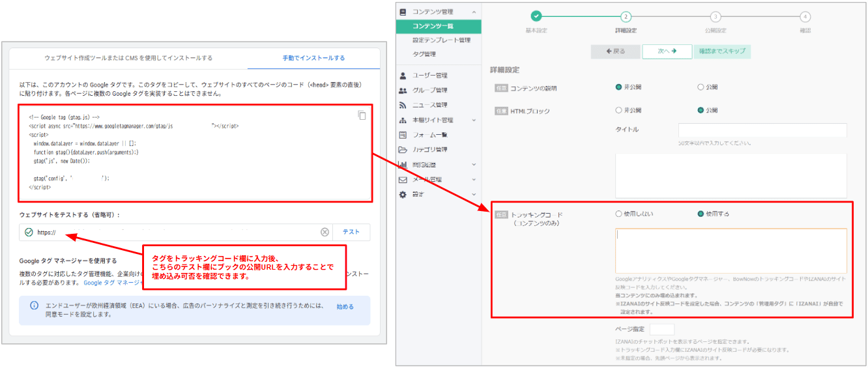This screenshot has height=368, width=868.
Task: Click the 詳細設定 section heading
Action: pyautogui.click(x=505, y=70)
